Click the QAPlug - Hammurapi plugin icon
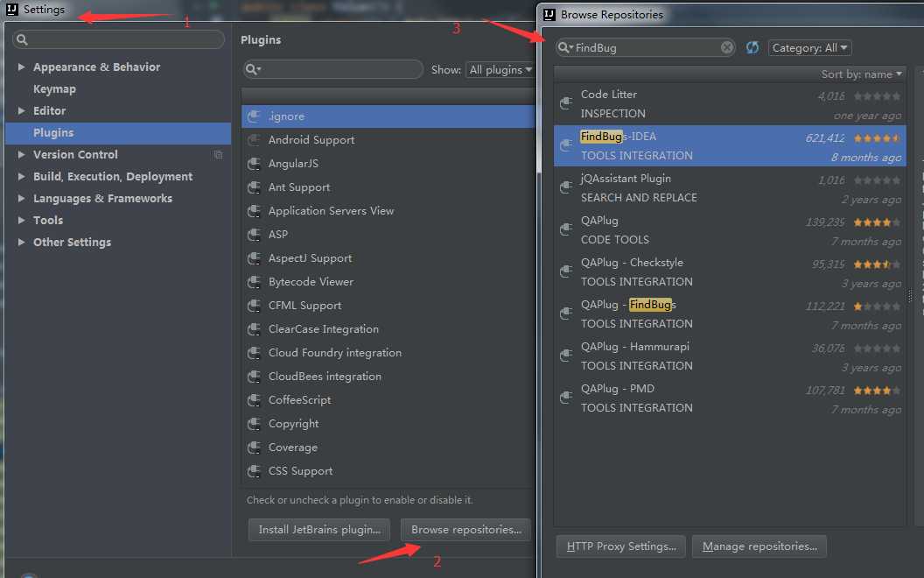The height and width of the screenshot is (578, 924). 566,355
